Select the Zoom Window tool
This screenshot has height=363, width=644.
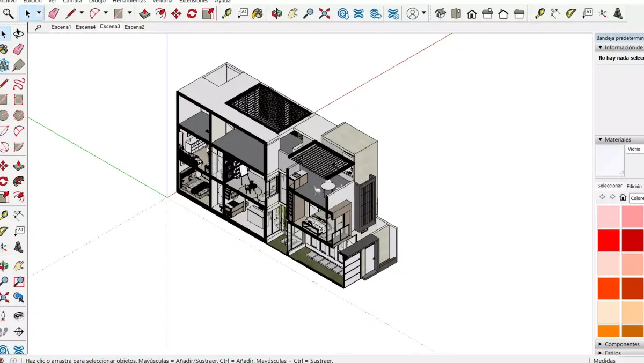coord(19,281)
